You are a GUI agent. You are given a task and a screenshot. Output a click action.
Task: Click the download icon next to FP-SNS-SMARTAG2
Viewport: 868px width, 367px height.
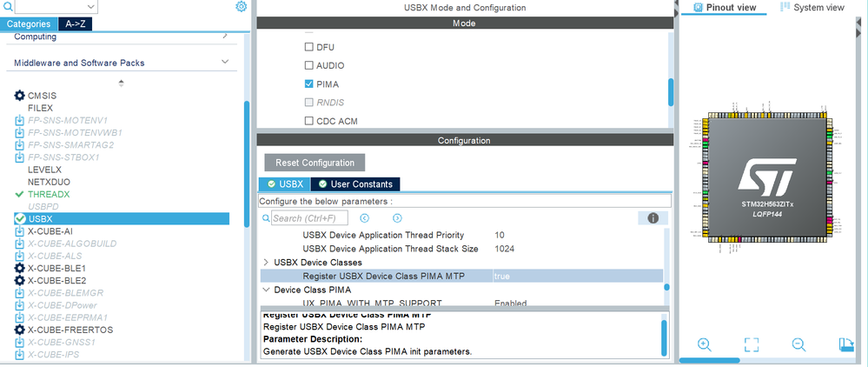click(x=19, y=144)
